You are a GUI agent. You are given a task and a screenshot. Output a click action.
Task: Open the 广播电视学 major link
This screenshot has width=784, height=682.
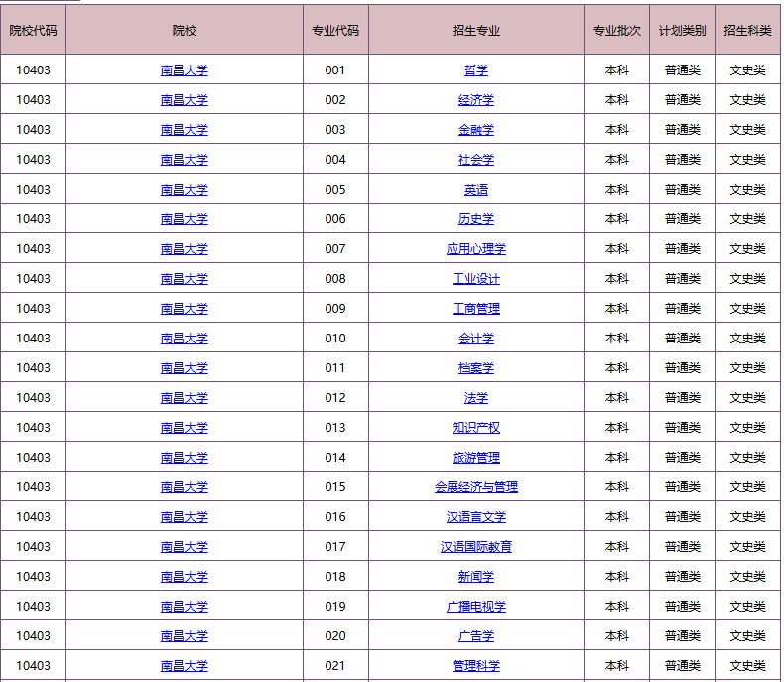tap(476, 607)
